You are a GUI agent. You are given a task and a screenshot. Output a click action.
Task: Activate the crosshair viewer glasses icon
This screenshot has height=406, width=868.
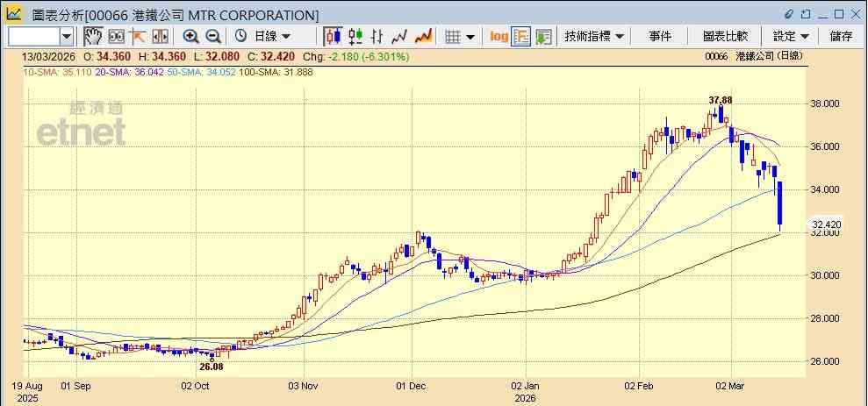coord(116,37)
